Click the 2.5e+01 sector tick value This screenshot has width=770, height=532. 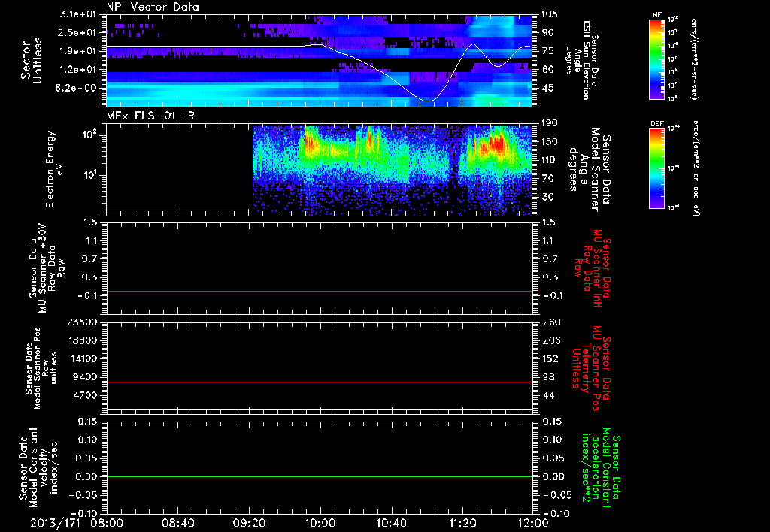pos(78,32)
